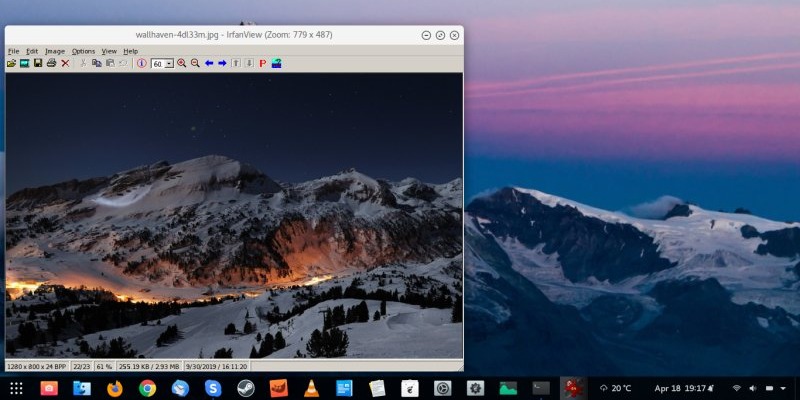The width and height of the screenshot is (800, 400).
Task: Go to the previous image with left arrow
Action: pos(209,63)
